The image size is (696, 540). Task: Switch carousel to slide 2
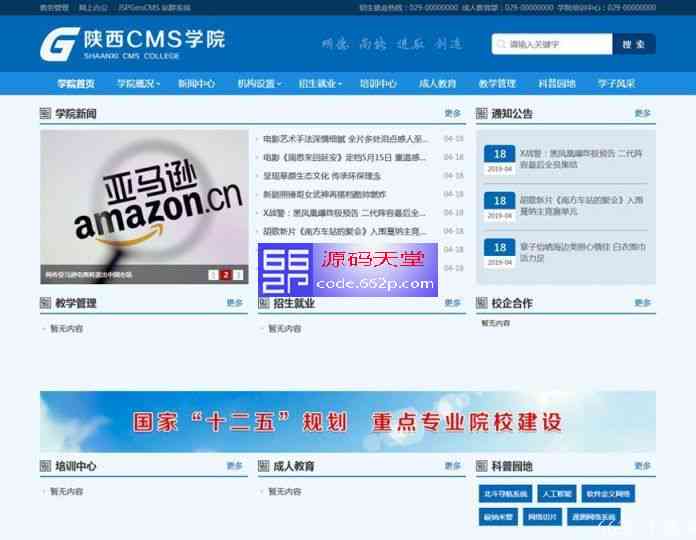coord(226,275)
